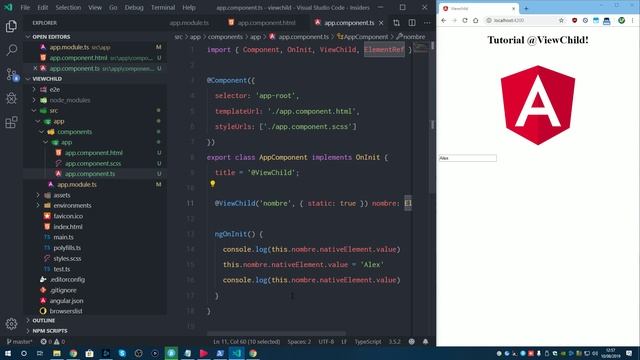Open styles.scss in the file tree

(x=67, y=258)
